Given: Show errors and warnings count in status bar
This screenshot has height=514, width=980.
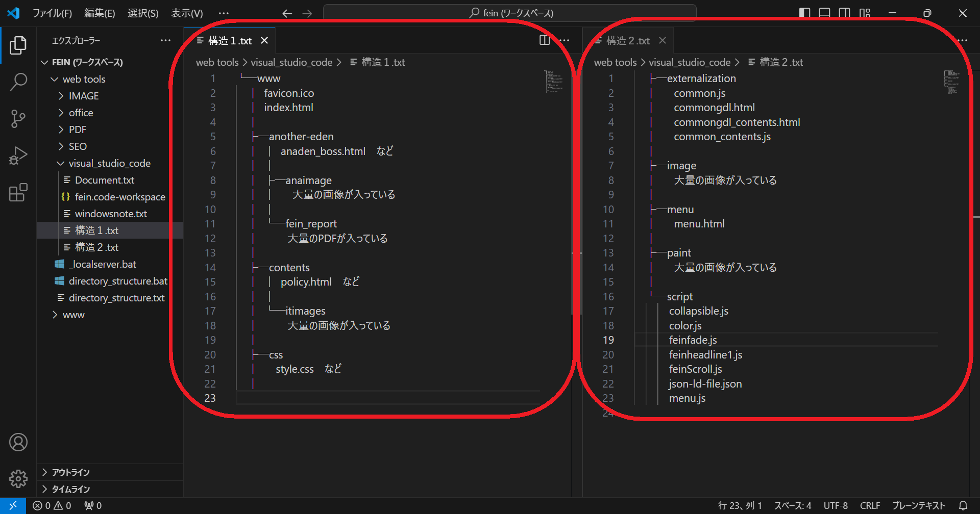Looking at the screenshot, I should (52, 506).
